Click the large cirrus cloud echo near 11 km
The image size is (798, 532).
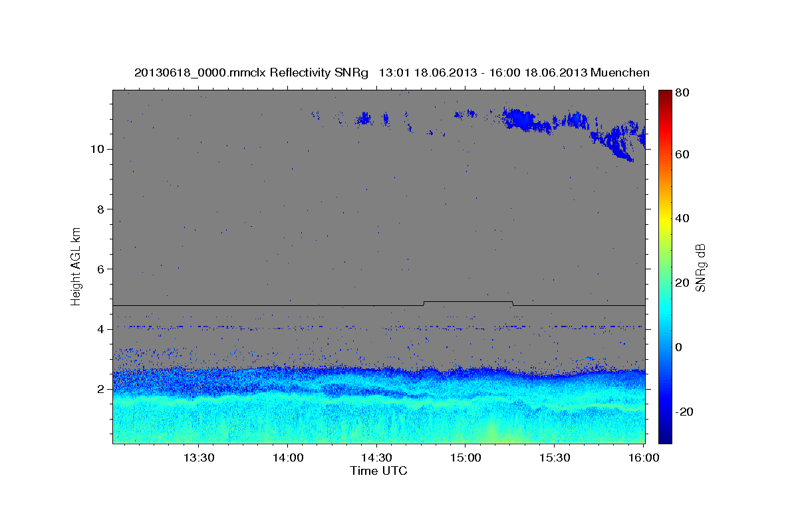(x=525, y=120)
